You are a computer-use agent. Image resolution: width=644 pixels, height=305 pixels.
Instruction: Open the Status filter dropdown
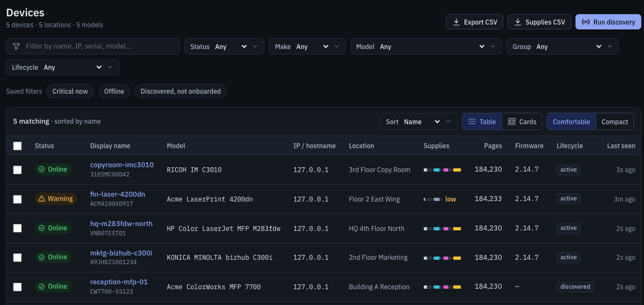coord(224,46)
